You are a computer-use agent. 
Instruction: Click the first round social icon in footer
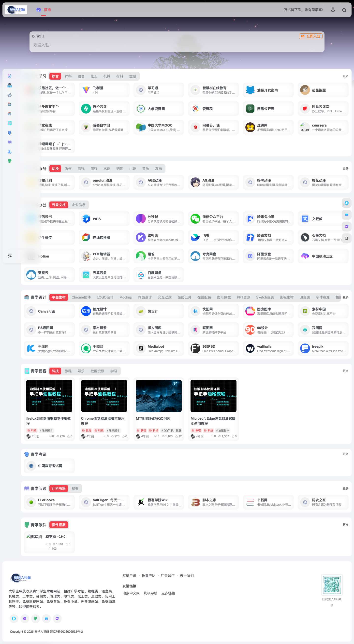[x=14, y=618]
